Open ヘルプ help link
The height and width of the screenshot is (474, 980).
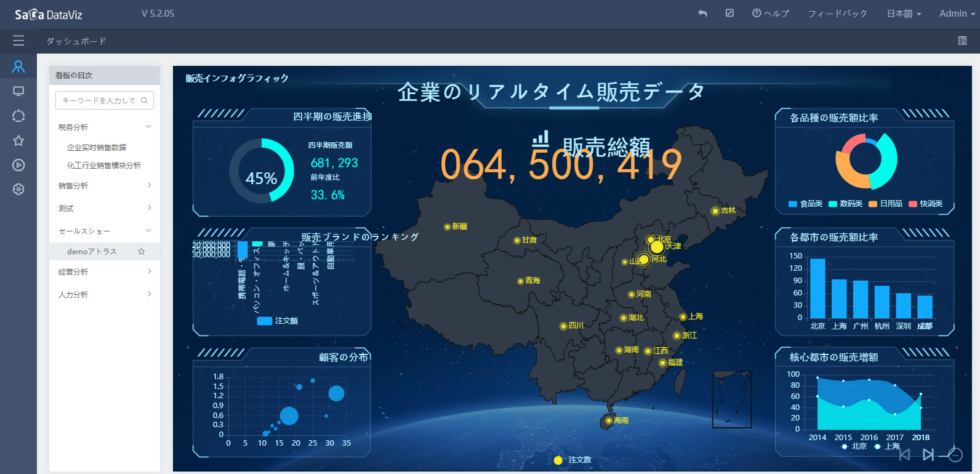(771, 14)
